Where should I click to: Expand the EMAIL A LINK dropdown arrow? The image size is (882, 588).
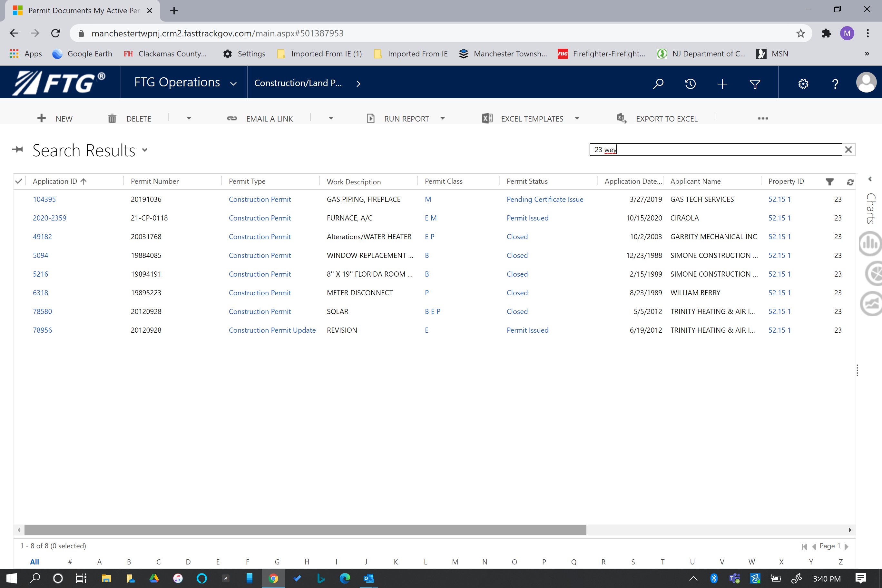pos(331,119)
